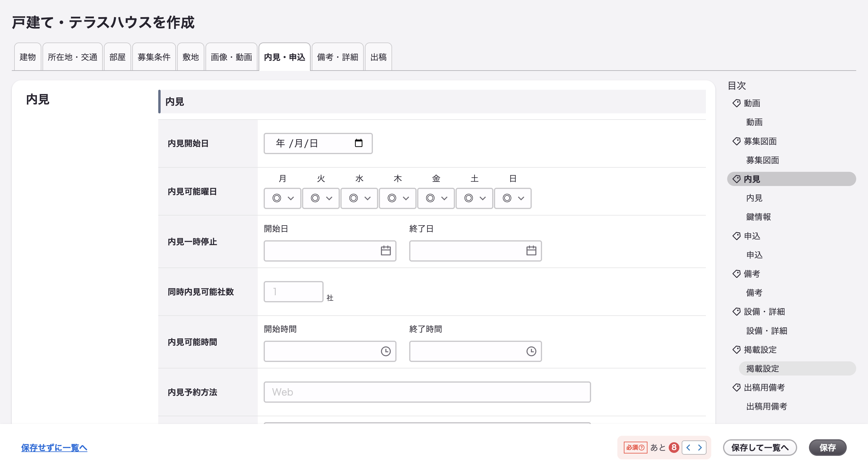Click tag icon beside 申込 heading
Screen dimensions: 868x470
[736, 236]
